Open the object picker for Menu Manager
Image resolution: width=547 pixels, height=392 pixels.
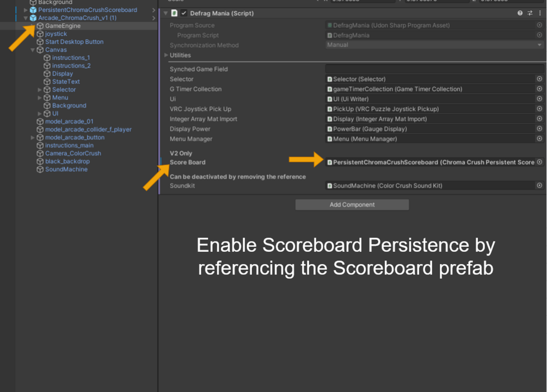(539, 139)
